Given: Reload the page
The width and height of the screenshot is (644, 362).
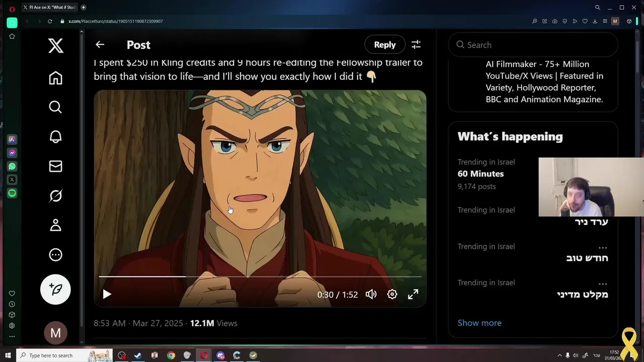Looking at the screenshot, I should (x=50, y=21).
